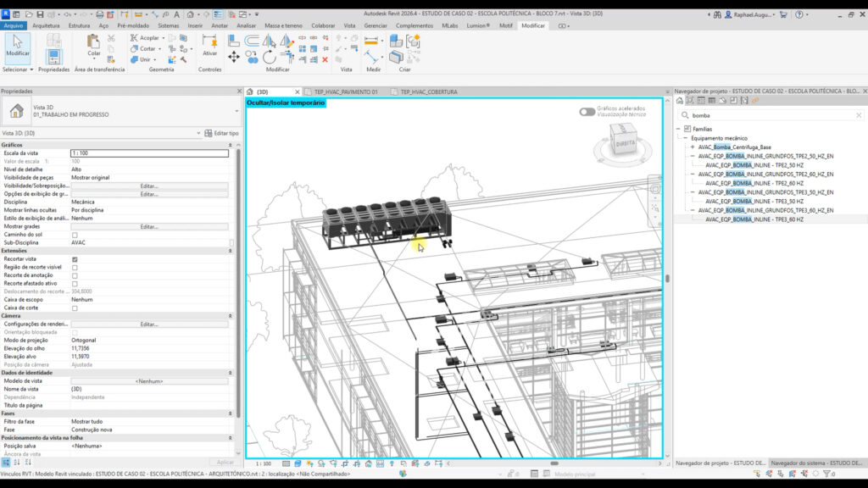Open the Sistemas ribbon tab
The image size is (868, 488).
point(169,25)
